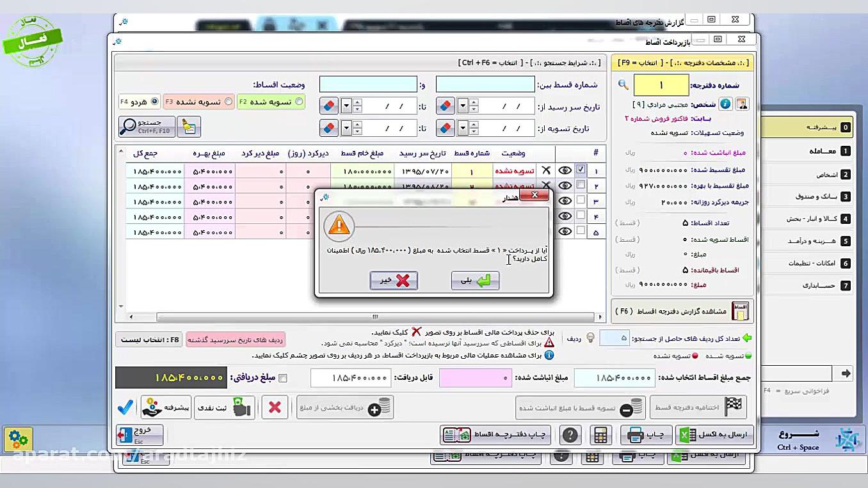Click the right arrow icon above فراخوانی سریع
Viewport: 868px width, 488px height.
pos(846,374)
